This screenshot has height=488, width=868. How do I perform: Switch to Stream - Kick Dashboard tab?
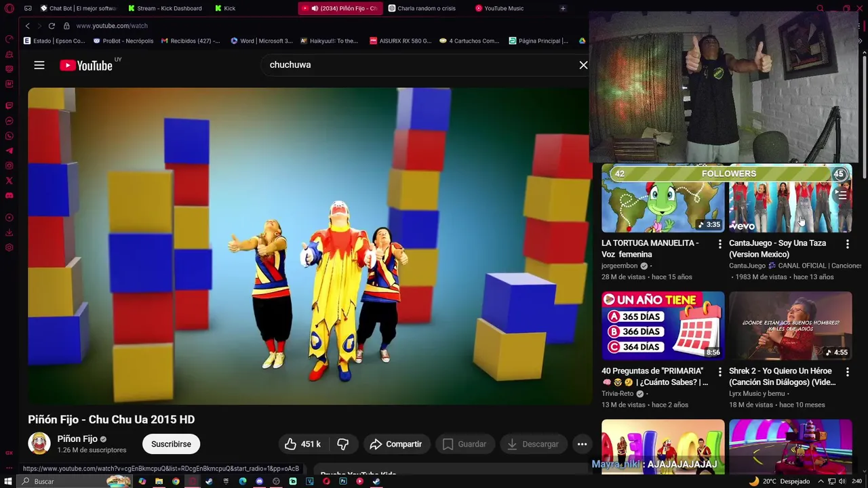click(x=165, y=8)
